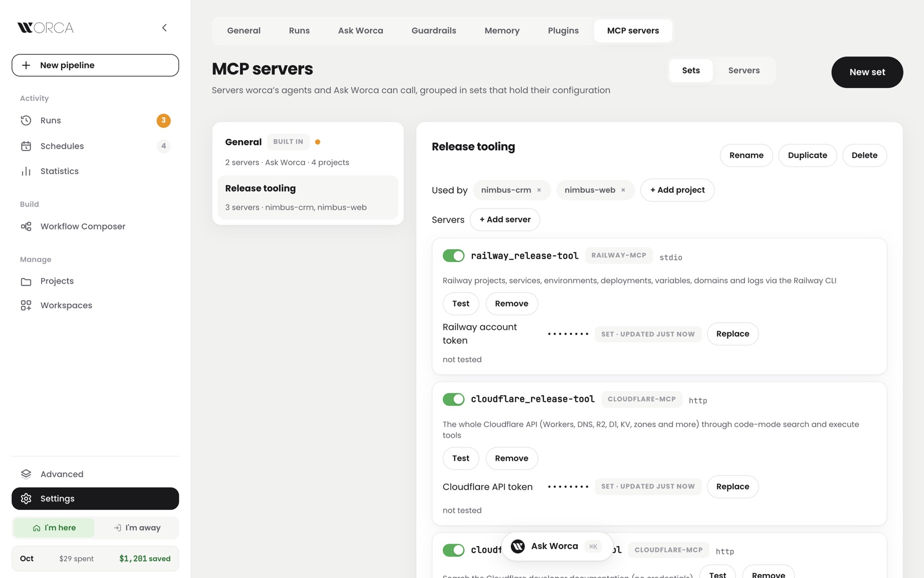Viewport: 924px width, 578px height.
Task: Click the Schedules badge showing 4
Action: [x=164, y=146]
